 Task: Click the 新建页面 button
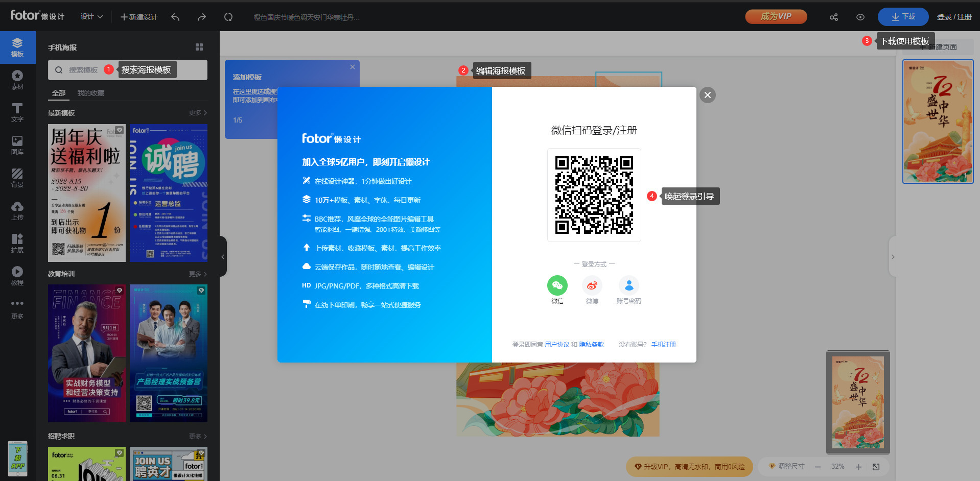pos(938,47)
